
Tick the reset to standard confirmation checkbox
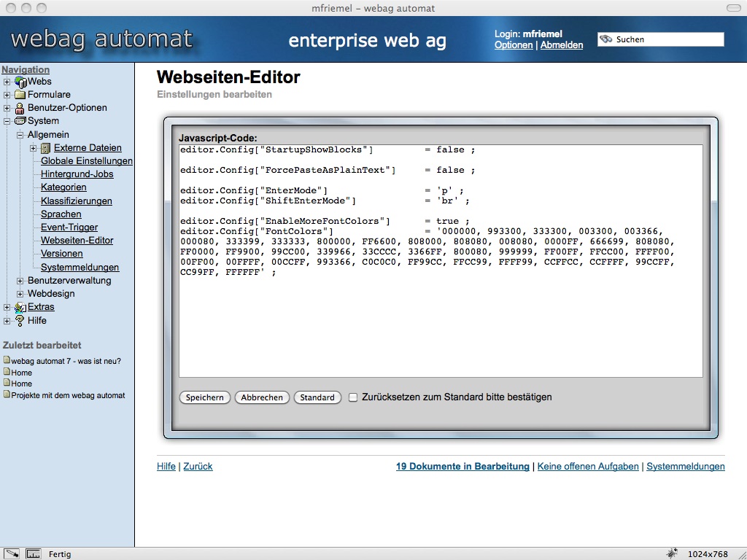(x=353, y=397)
